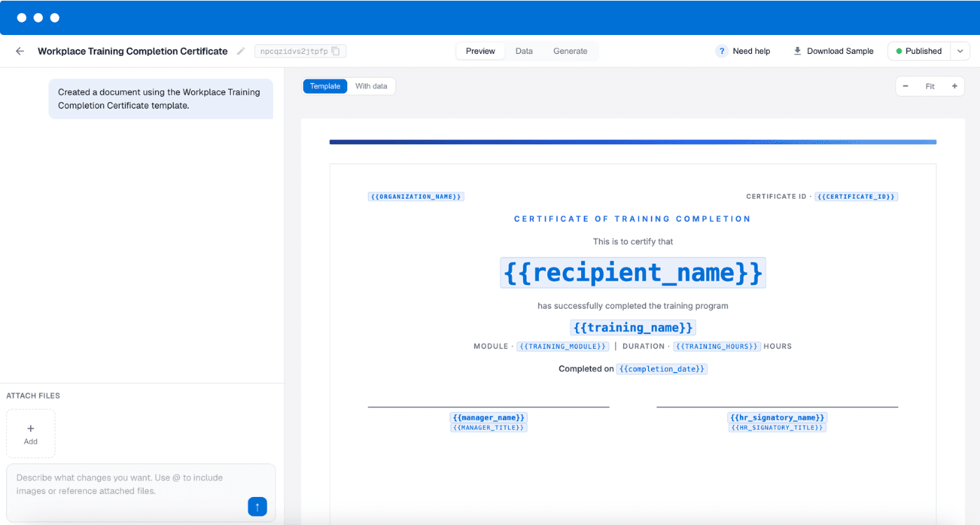
Task: Click the 'This is to certify that' text
Action: pyautogui.click(x=633, y=241)
